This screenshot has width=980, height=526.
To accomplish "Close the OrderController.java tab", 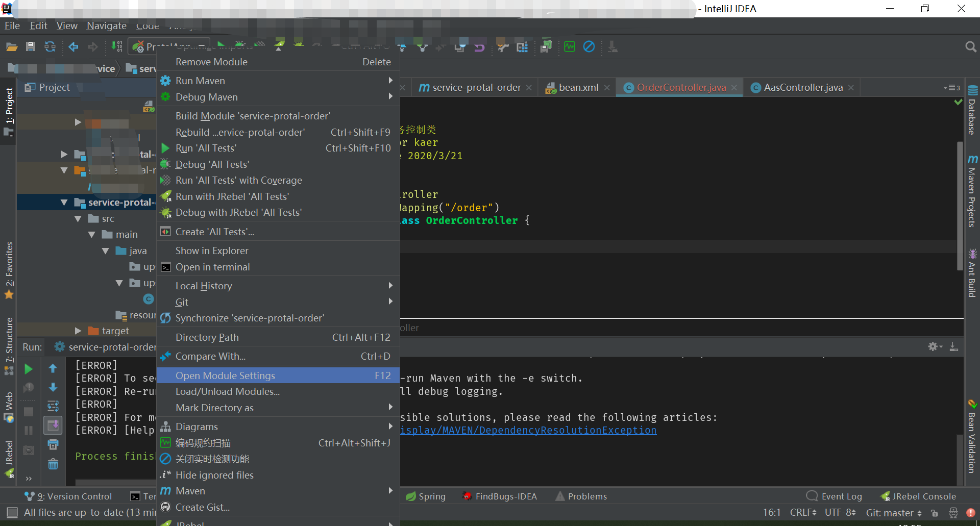I will [x=734, y=88].
